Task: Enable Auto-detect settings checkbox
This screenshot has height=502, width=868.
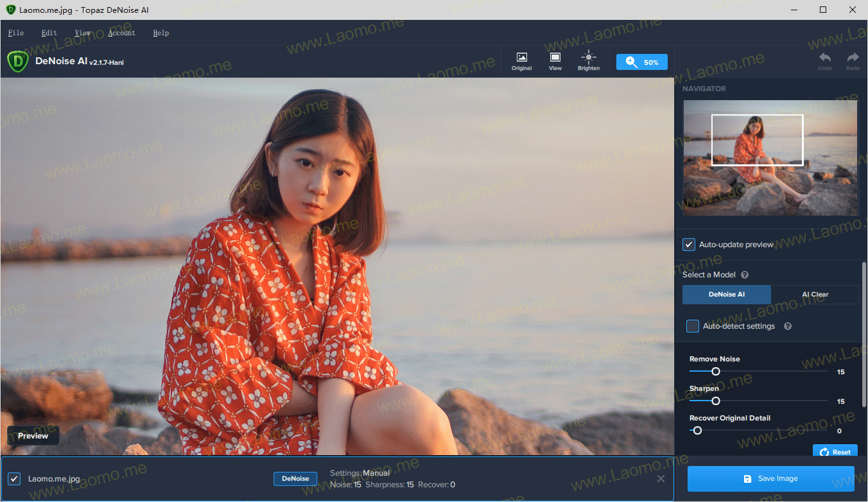Action: point(693,326)
